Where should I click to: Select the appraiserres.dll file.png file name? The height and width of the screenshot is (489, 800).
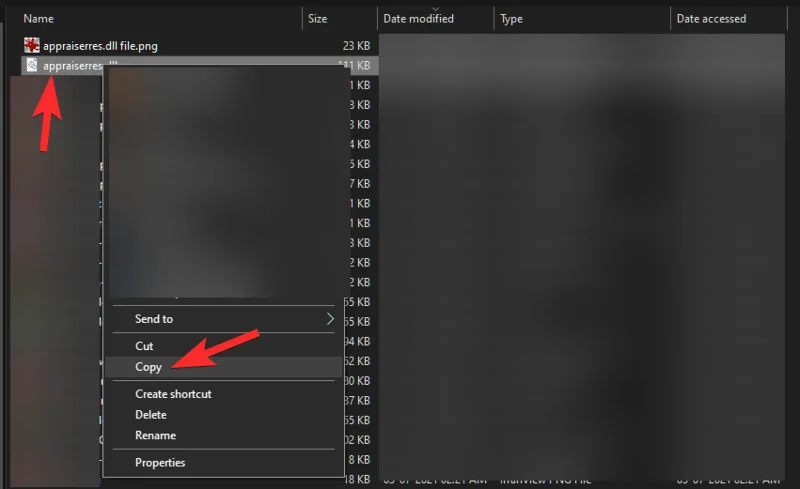point(100,46)
